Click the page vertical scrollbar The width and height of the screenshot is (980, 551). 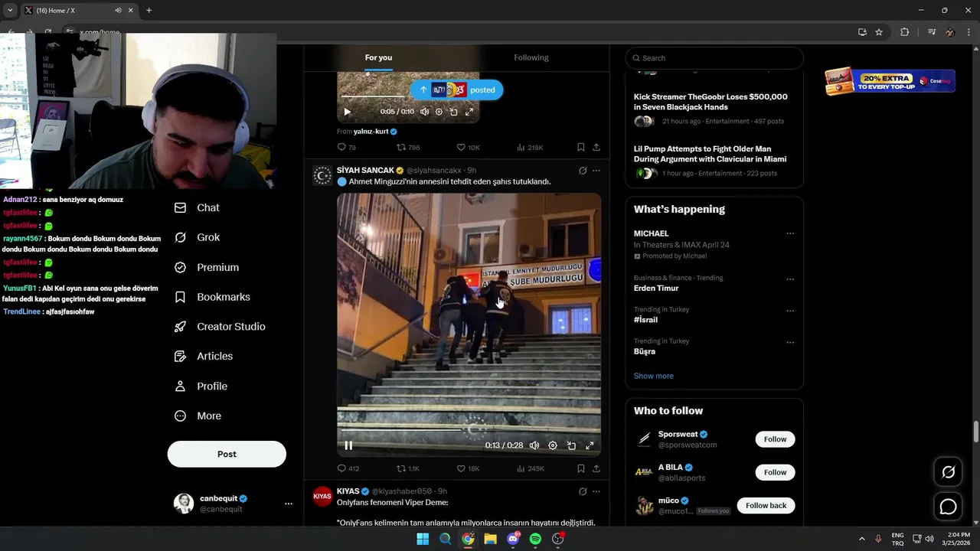click(x=975, y=431)
